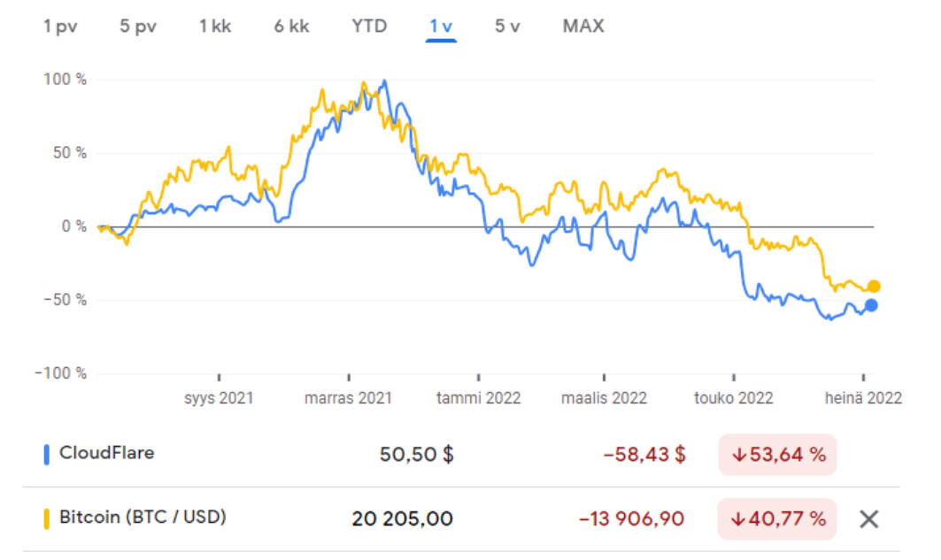This screenshot has width=941, height=560.
Task: Open the CloudFlare stock link
Action: (106, 454)
